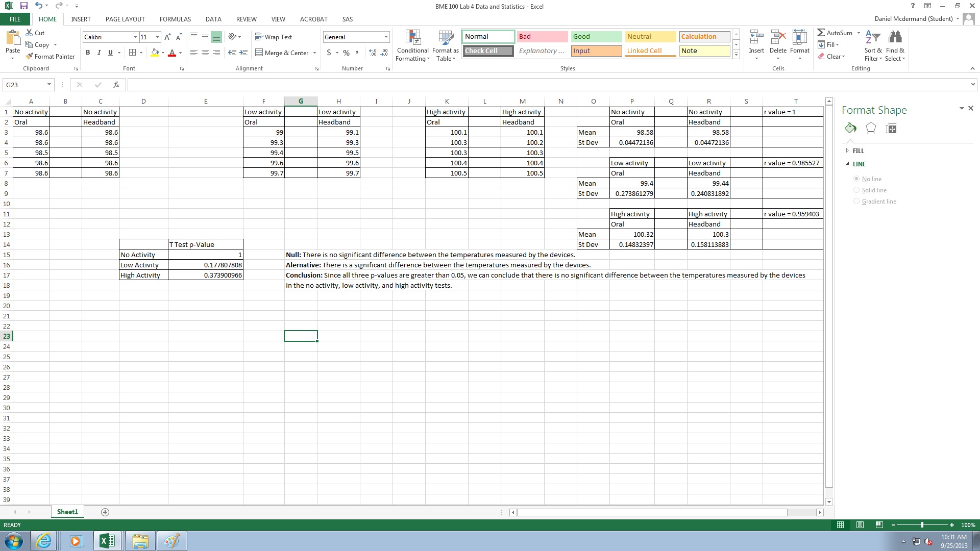Viewport: 980px width, 551px height.
Task: Click the Sort & Filter icon
Action: tap(873, 38)
